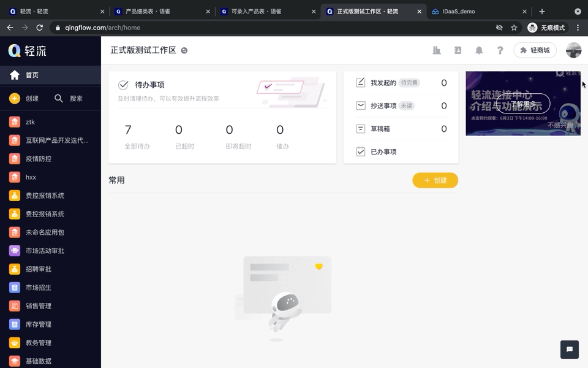The image size is (588, 368).
Task: Dismiss banner with 不感兴趣
Action: point(560,125)
